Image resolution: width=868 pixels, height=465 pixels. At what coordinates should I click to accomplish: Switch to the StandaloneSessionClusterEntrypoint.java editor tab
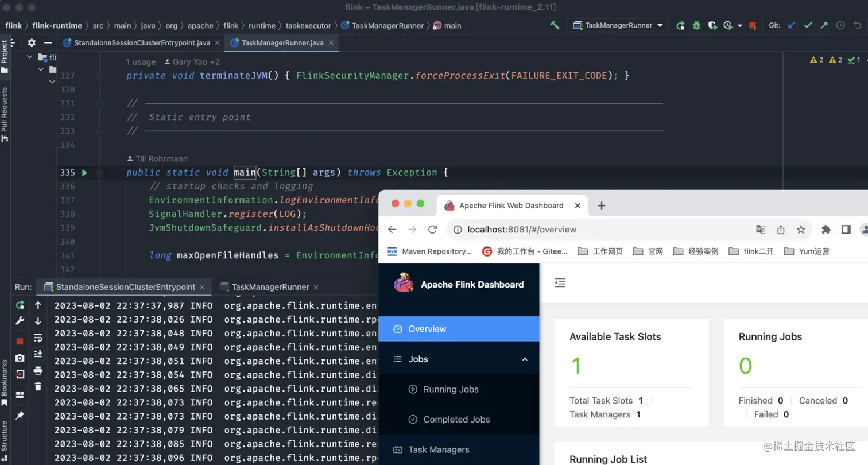click(x=141, y=42)
